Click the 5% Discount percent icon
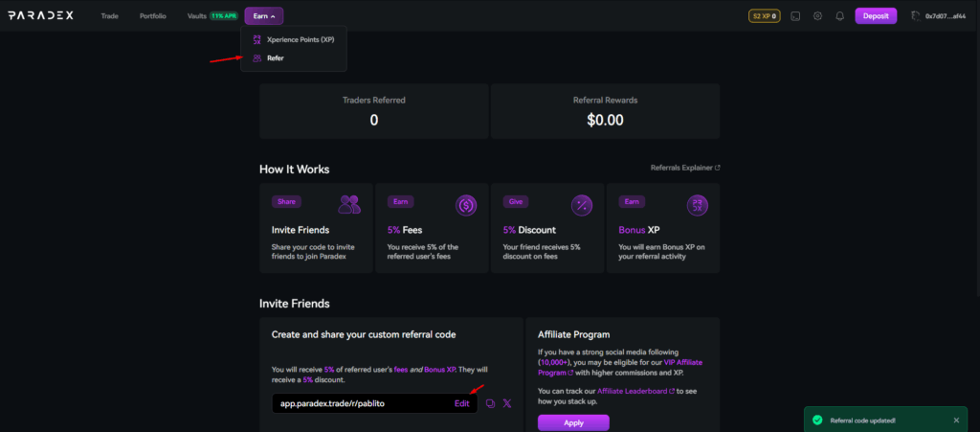The image size is (980, 432). tap(582, 205)
